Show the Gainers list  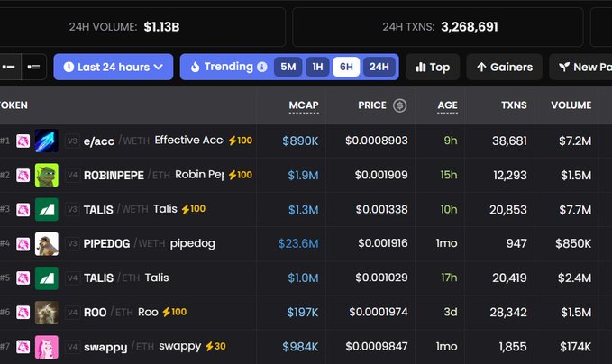[x=504, y=67]
